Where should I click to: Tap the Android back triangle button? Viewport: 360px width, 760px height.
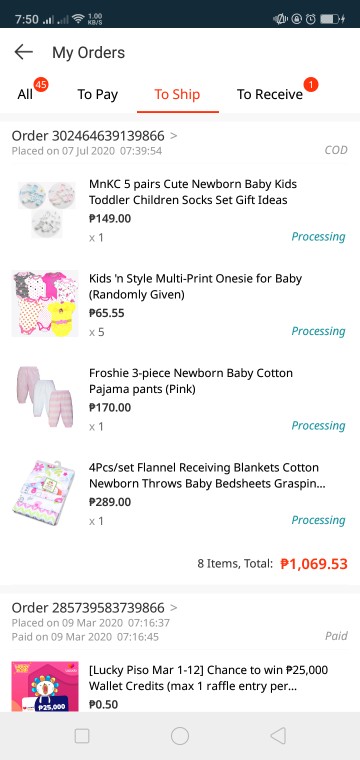[278, 736]
